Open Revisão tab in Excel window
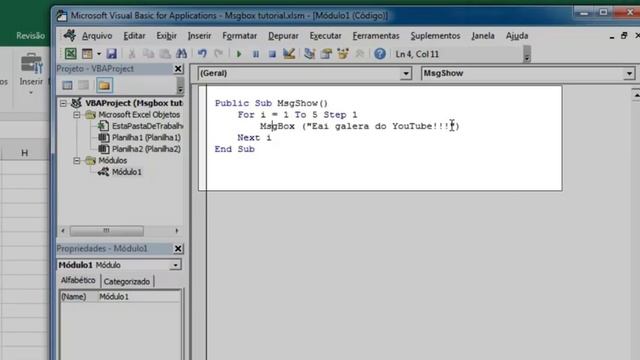Screen dimensions: 640x360 31,36
